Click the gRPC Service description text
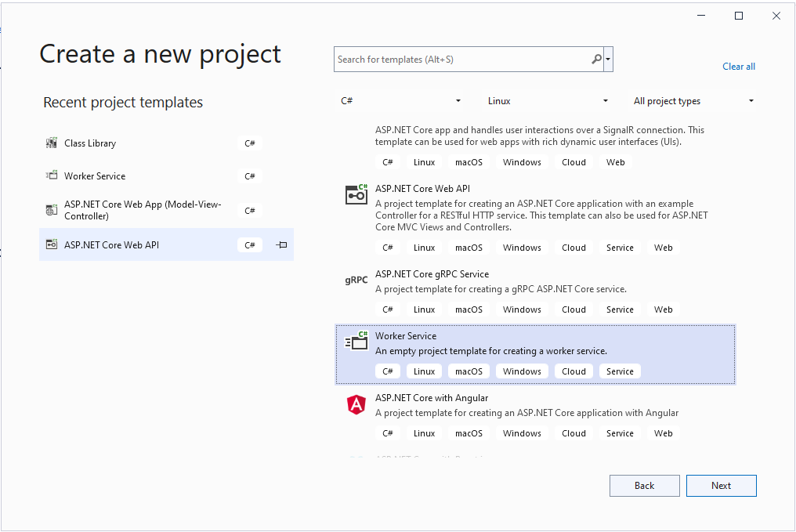The image size is (796, 532). point(501,289)
